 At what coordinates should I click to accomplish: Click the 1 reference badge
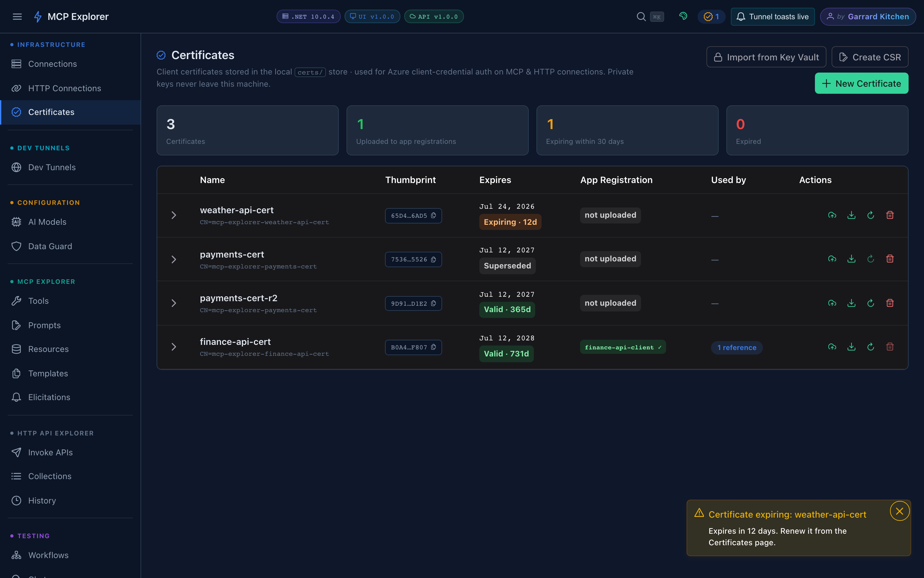pos(737,347)
